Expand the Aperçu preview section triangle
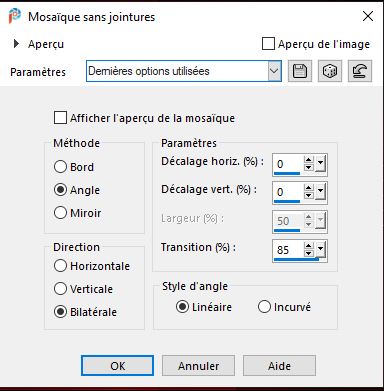Viewport: 384px width, 391px height. [x=16, y=44]
